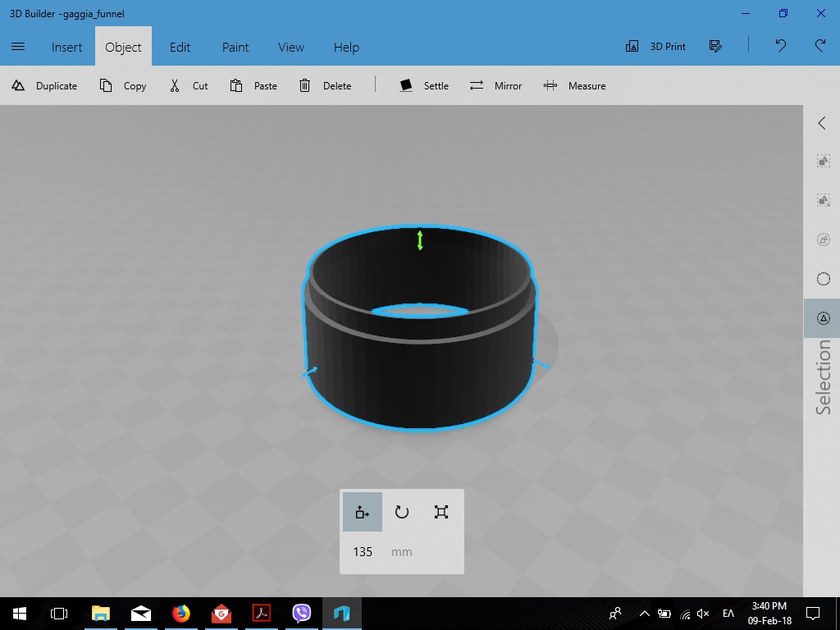Open the Insert tab
840x630 pixels.
66,47
